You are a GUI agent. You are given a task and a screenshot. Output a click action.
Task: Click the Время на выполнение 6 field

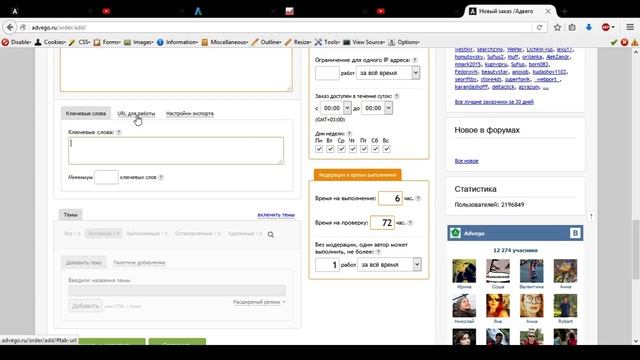point(390,198)
